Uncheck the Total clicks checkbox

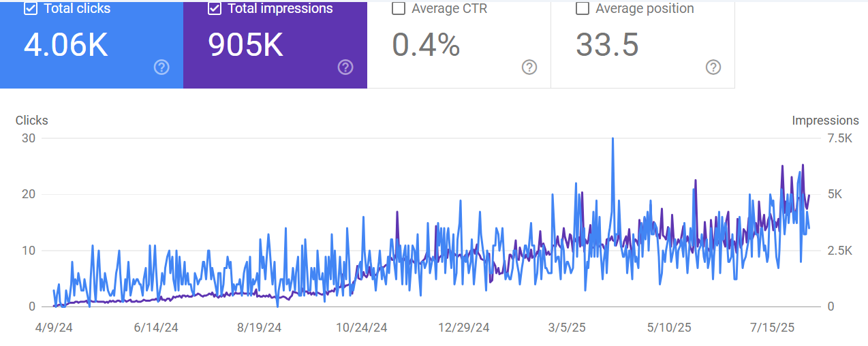click(x=30, y=8)
